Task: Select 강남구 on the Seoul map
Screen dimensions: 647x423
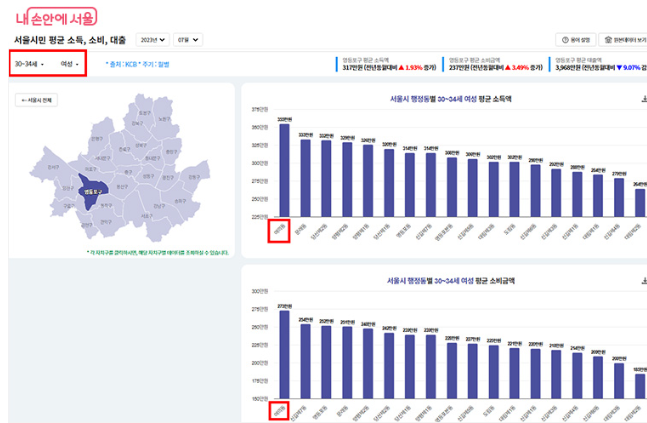Action: click(x=159, y=206)
